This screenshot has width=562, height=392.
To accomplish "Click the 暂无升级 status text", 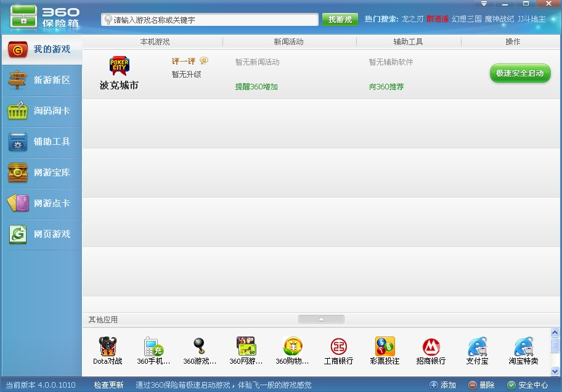I will (186, 75).
